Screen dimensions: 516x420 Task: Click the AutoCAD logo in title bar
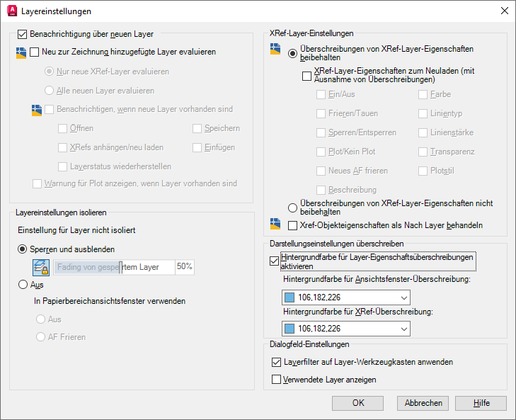[x=12, y=11]
